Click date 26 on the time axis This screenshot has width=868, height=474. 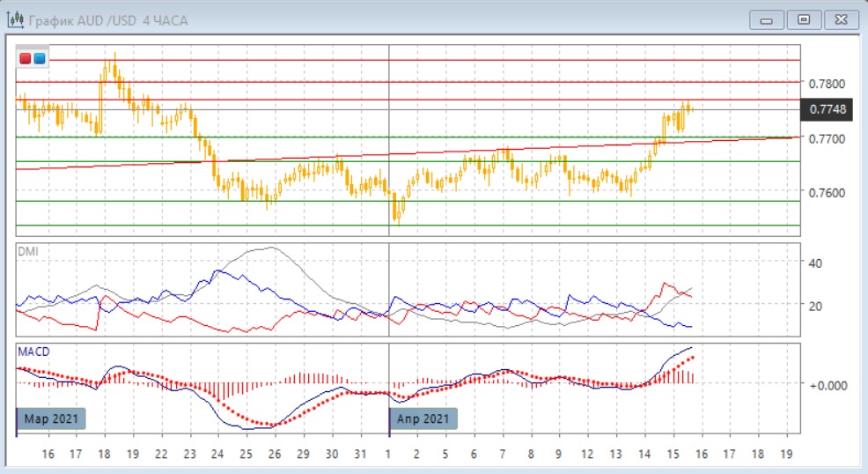click(274, 454)
